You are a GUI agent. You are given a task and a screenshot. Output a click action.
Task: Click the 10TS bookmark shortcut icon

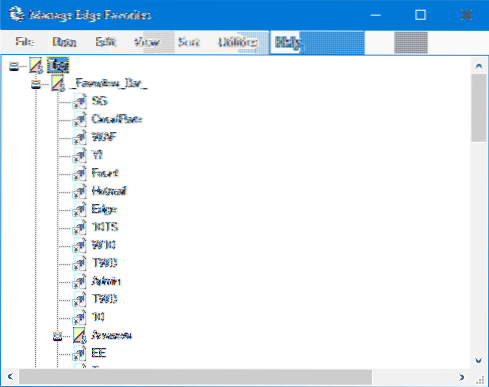pyautogui.click(x=80, y=227)
